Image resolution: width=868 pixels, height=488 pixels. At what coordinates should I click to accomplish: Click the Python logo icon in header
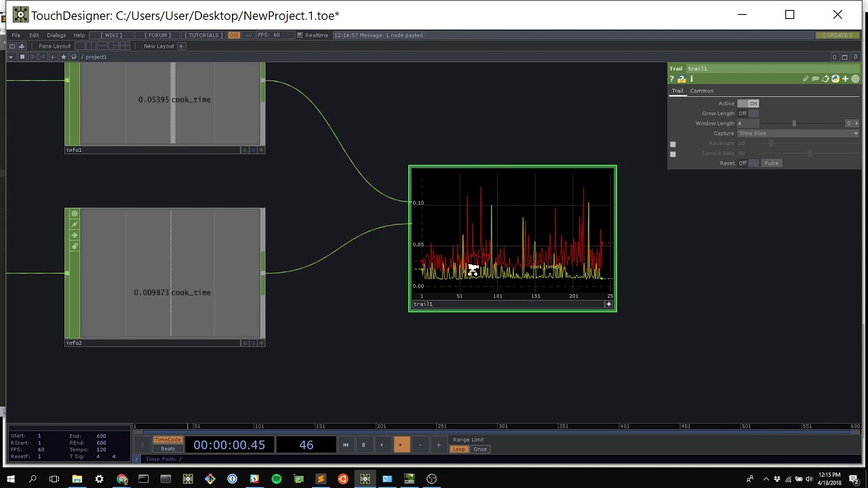pyautogui.click(x=835, y=79)
